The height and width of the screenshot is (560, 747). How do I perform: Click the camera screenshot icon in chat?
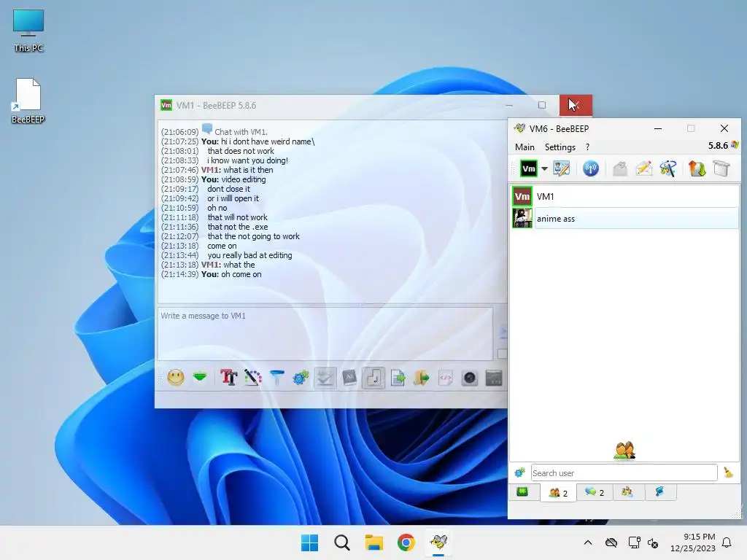click(470, 378)
